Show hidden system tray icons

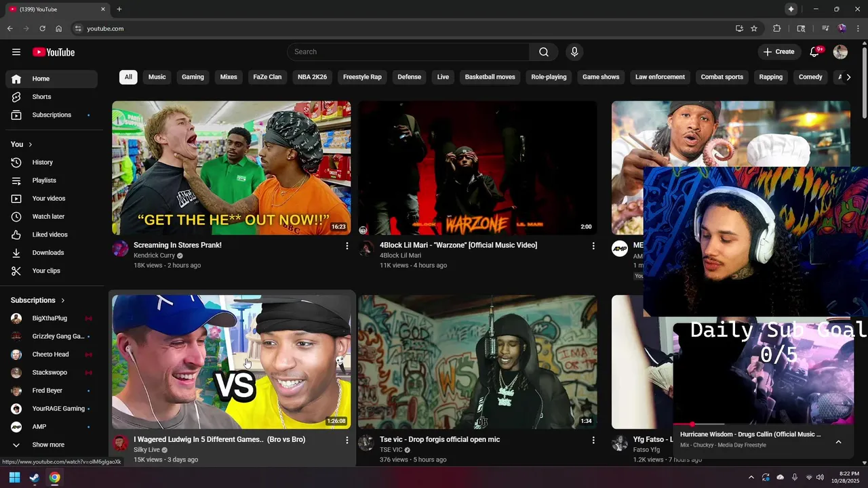[751, 477]
